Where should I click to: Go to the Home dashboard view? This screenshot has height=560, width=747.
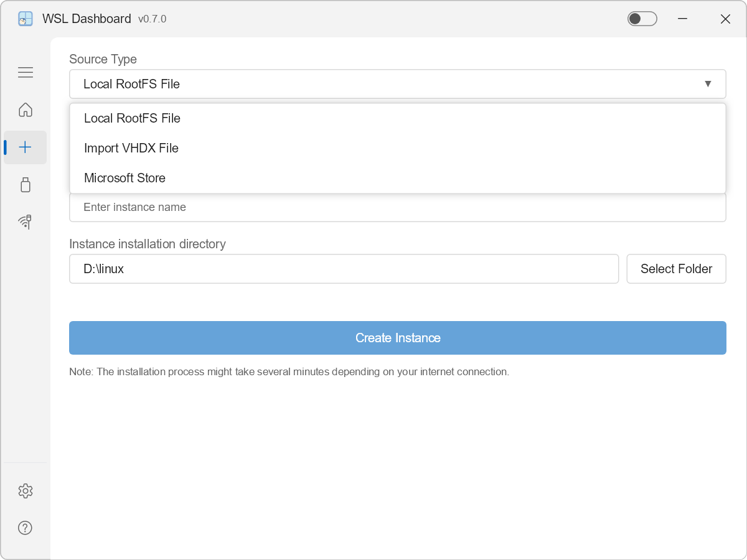[26, 110]
